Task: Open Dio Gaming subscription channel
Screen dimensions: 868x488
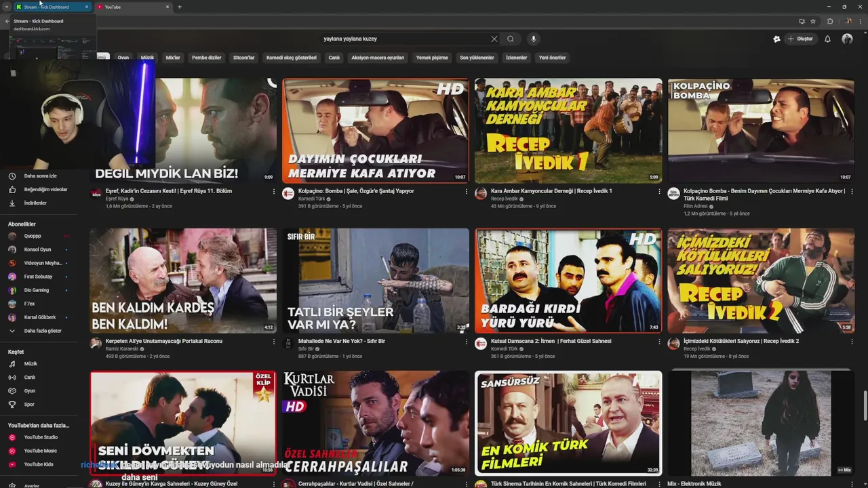Action: (41, 290)
